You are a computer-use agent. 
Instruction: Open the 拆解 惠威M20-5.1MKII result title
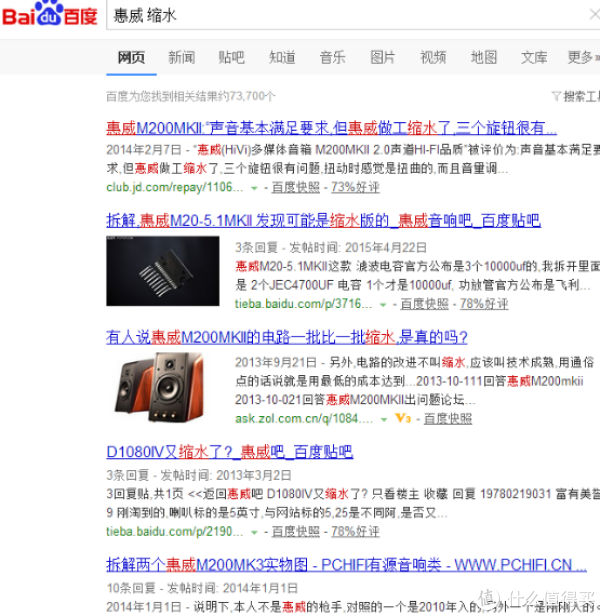click(323, 220)
